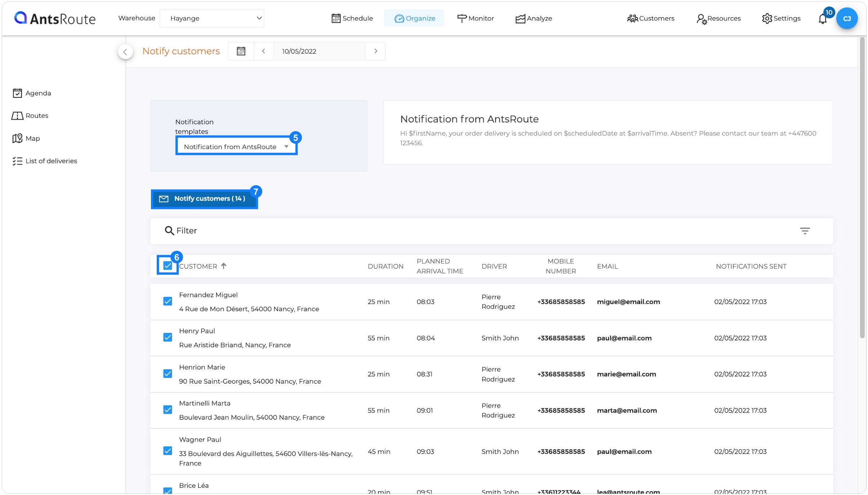Open the CJ user avatar menu
868x495 pixels.
tap(847, 18)
